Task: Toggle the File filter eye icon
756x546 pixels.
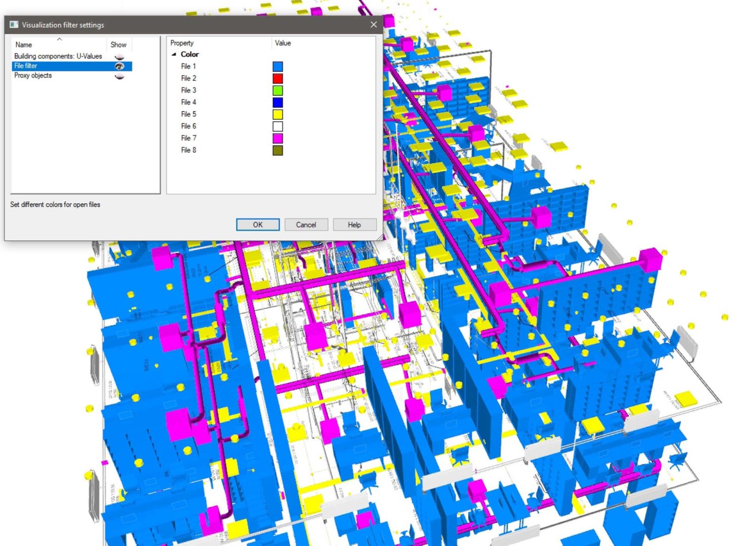Action: 119,66
